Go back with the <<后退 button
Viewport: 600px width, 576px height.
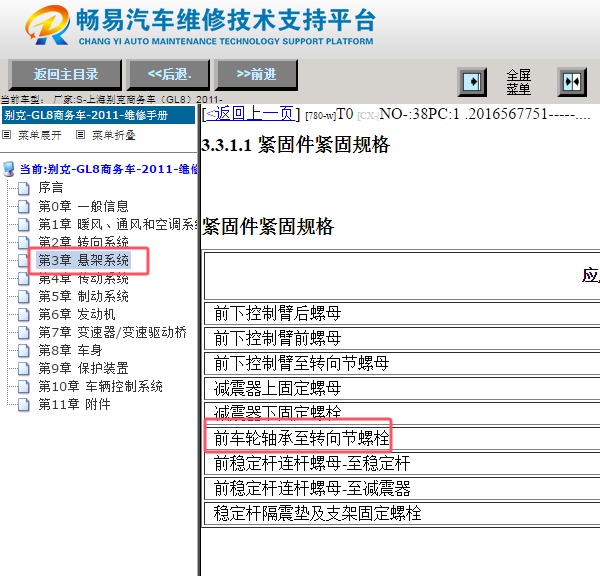coord(169,74)
